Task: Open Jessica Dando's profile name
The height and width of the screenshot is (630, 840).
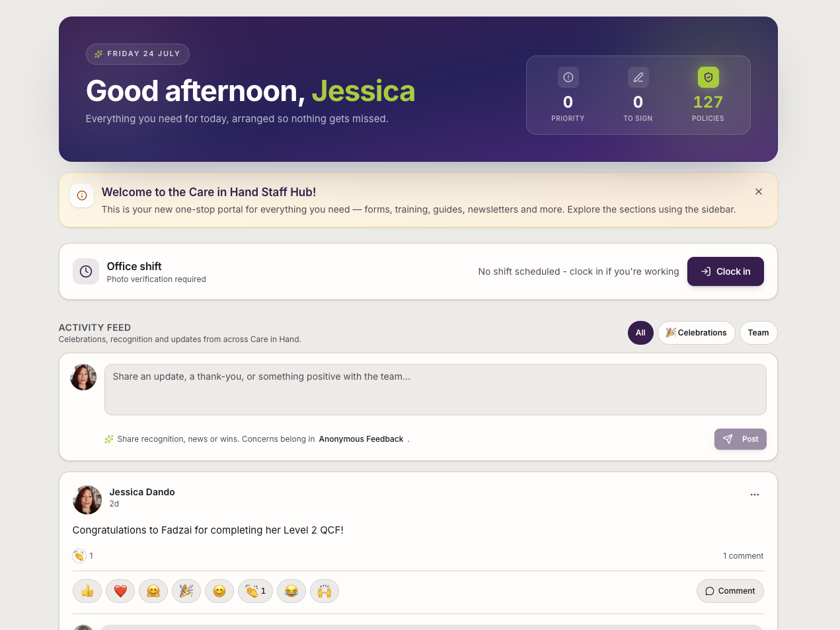Action: tap(142, 492)
